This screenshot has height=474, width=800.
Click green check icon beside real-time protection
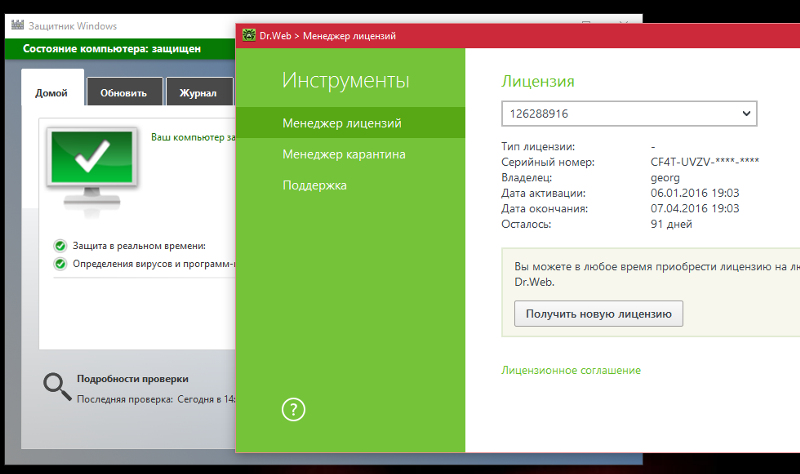(x=60, y=246)
